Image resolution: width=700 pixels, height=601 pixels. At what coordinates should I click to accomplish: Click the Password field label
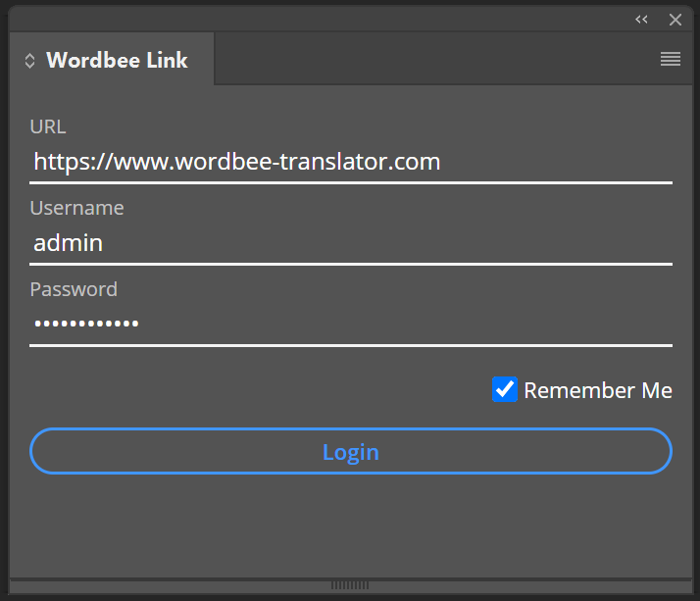pyautogui.click(x=74, y=289)
